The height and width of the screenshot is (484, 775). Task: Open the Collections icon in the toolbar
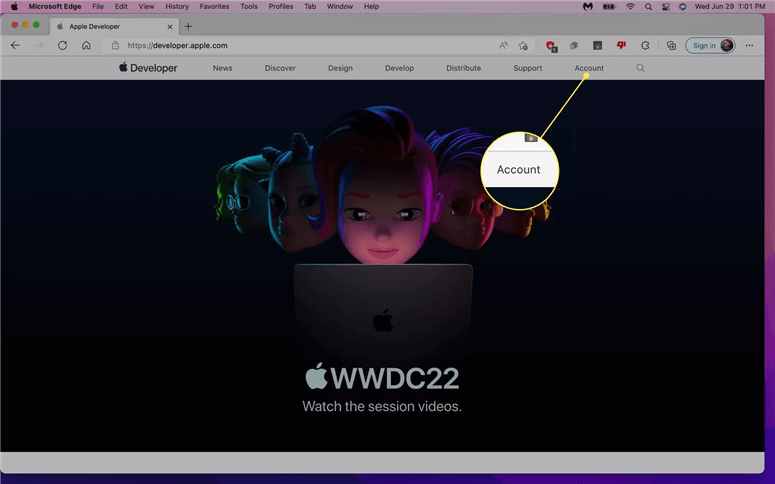click(x=671, y=45)
